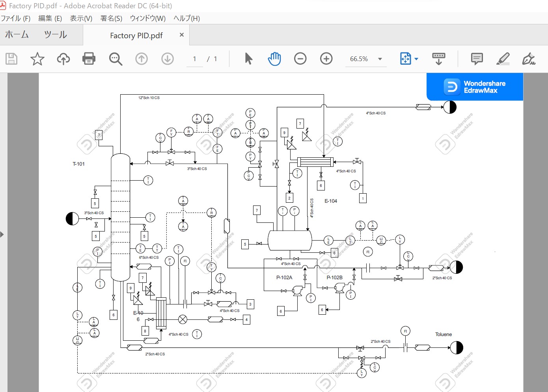Expand the left navigation pane arrow
The height and width of the screenshot is (392, 548).
pos(2,235)
